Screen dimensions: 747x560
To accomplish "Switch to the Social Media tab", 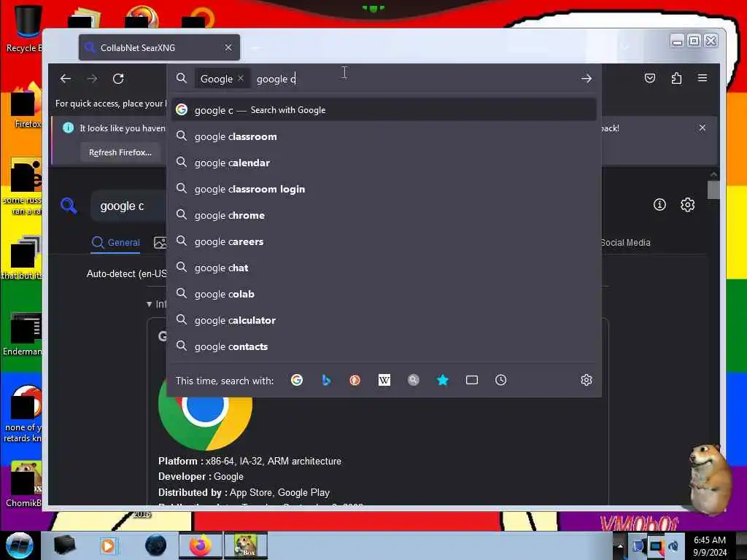I will click(625, 242).
